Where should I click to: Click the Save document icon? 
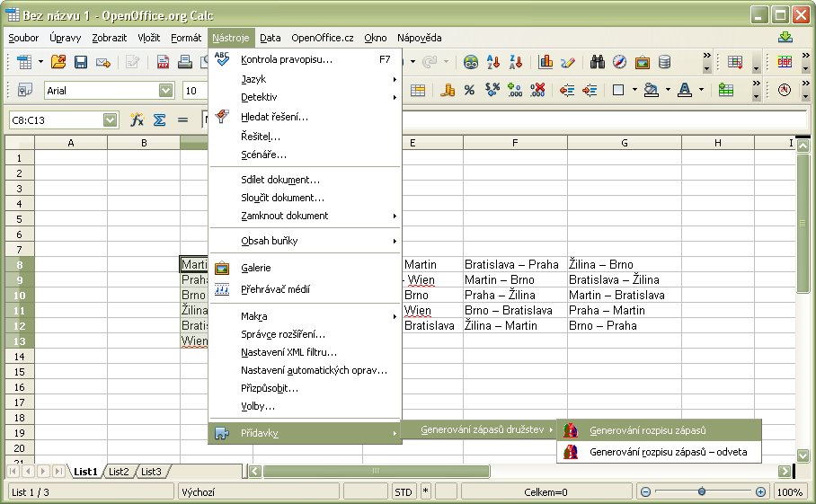tap(81, 62)
